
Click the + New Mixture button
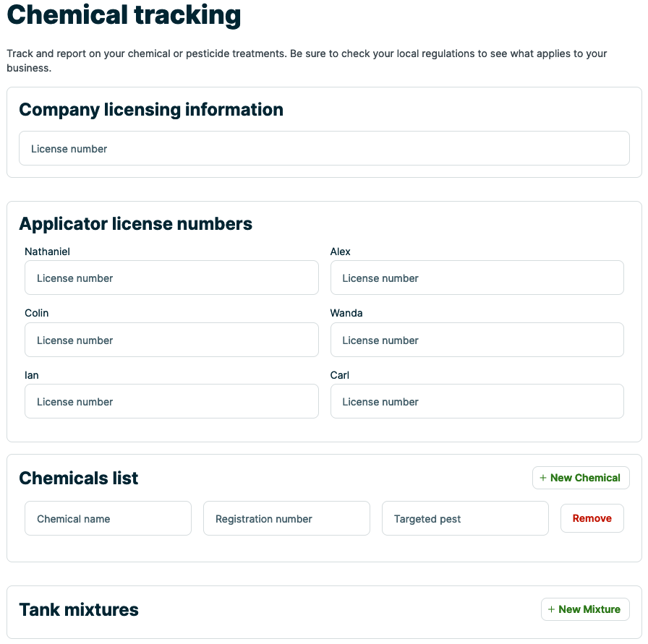coord(585,609)
